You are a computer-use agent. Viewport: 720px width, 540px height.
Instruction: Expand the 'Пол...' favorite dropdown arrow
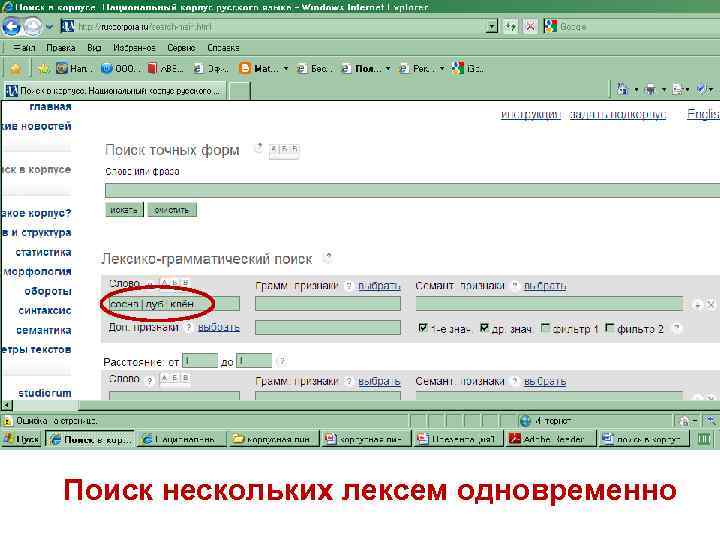(x=388, y=68)
